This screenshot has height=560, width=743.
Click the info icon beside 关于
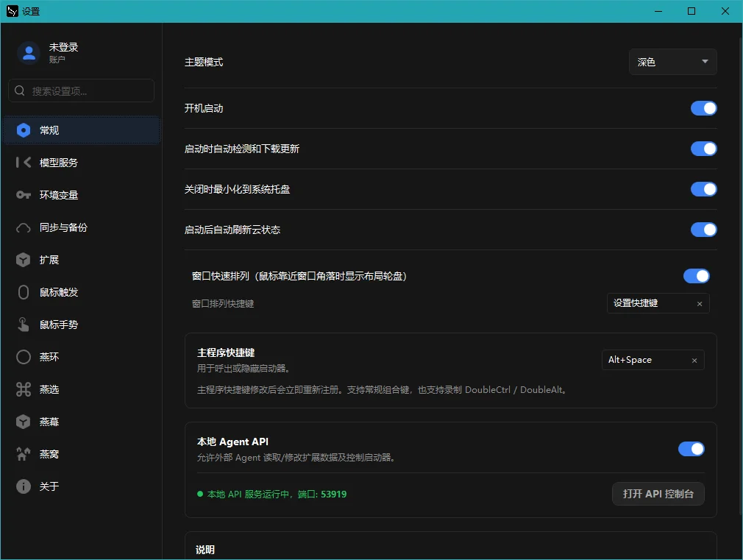[x=24, y=486]
